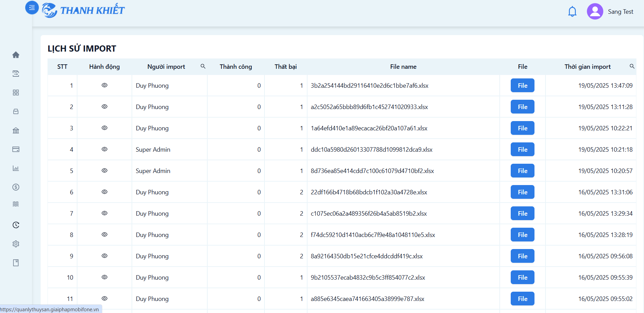This screenshot has height=313, width=644.
Task: View details of import row 5
Action: pos(104,171)
